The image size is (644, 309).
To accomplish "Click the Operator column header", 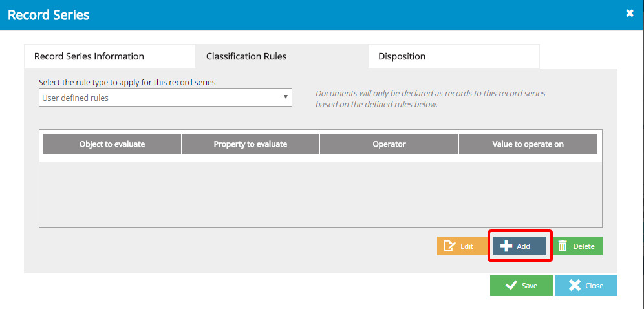I will pos(389,144).
